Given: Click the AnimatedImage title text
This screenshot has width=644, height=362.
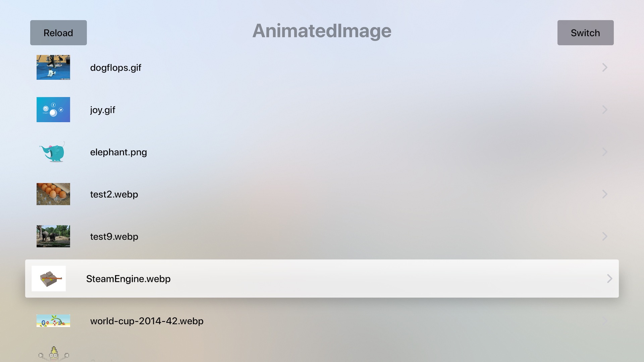Looking at the screenshot, I should 322,31.
